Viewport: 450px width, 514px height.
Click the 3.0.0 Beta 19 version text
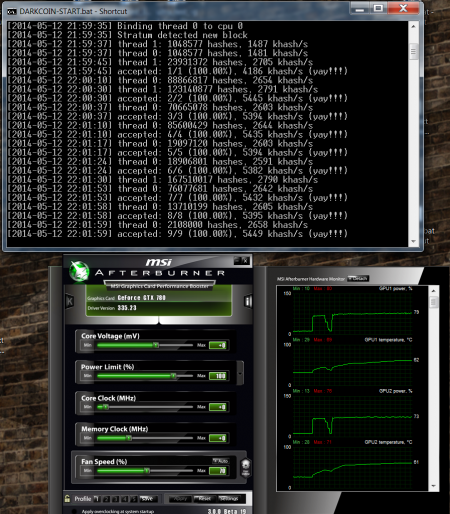coord(227,511)
